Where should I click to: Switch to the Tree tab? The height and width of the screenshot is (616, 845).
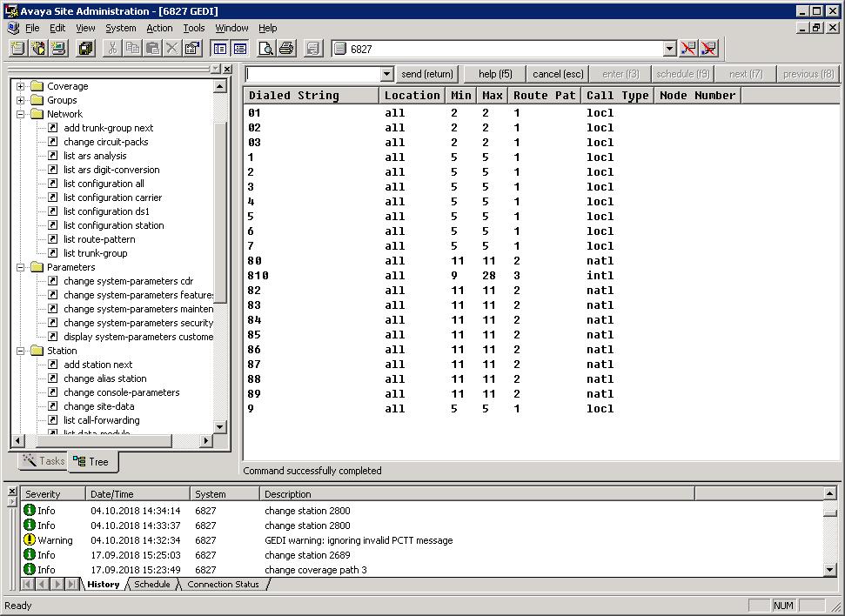click(92, 462)
